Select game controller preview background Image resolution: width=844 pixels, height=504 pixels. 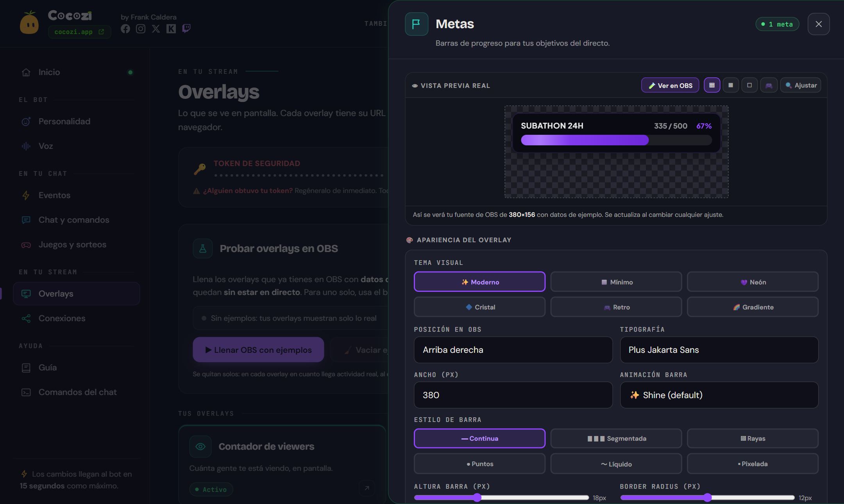769,85
